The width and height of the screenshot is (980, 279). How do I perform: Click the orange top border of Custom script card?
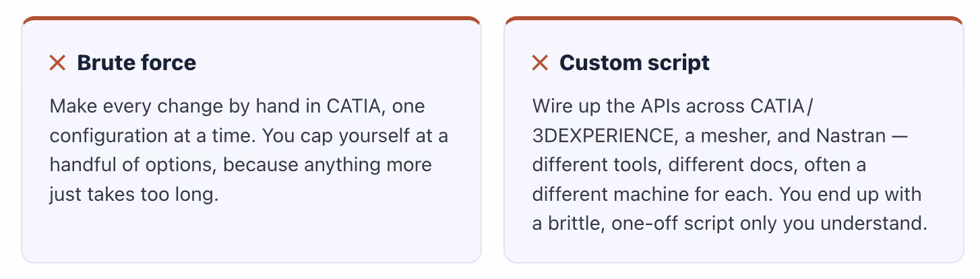734,20
